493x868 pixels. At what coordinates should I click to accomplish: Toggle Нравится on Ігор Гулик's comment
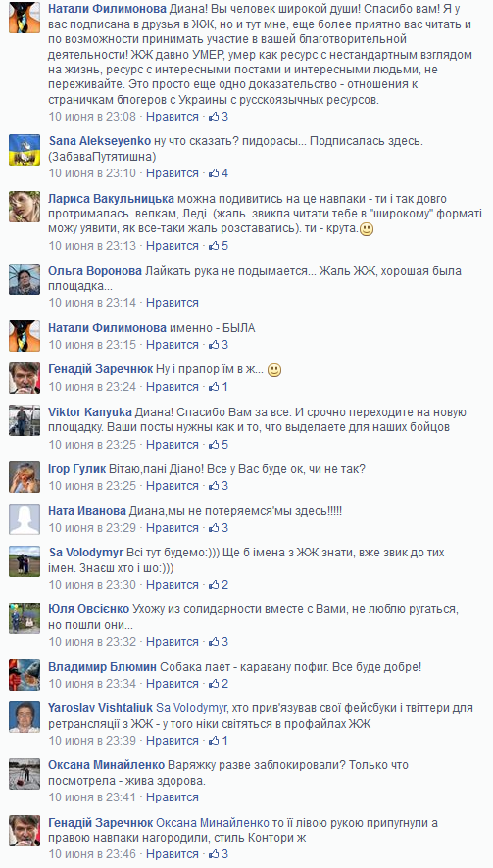(x=173, y=486)
